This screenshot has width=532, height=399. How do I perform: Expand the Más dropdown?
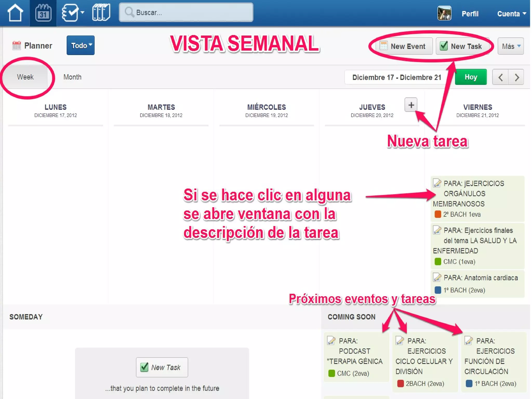click(510, 46)
